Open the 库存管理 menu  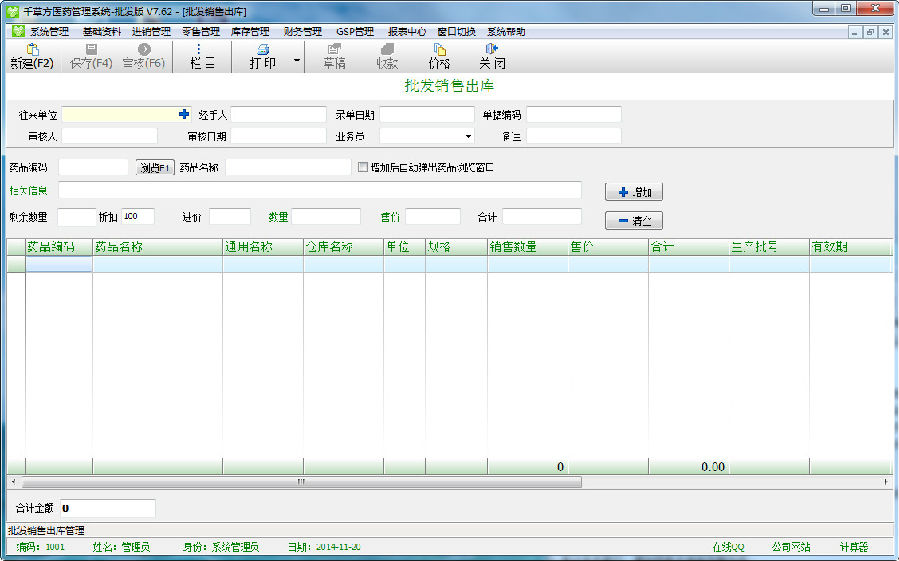(250, 32)
